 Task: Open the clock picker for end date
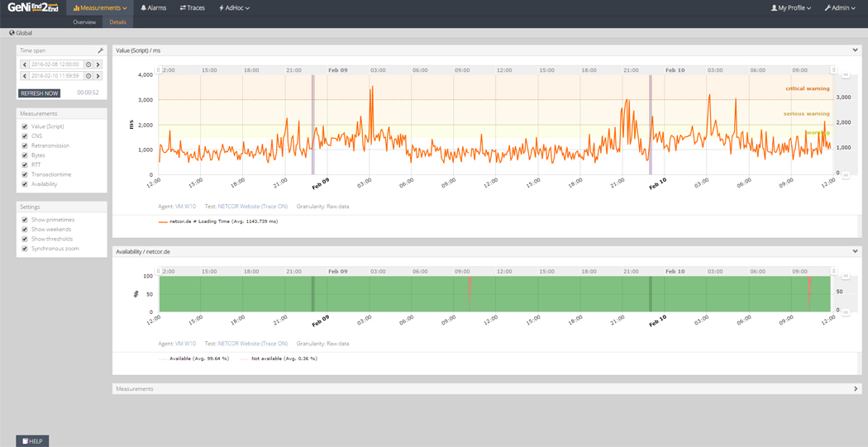(88, 76)
